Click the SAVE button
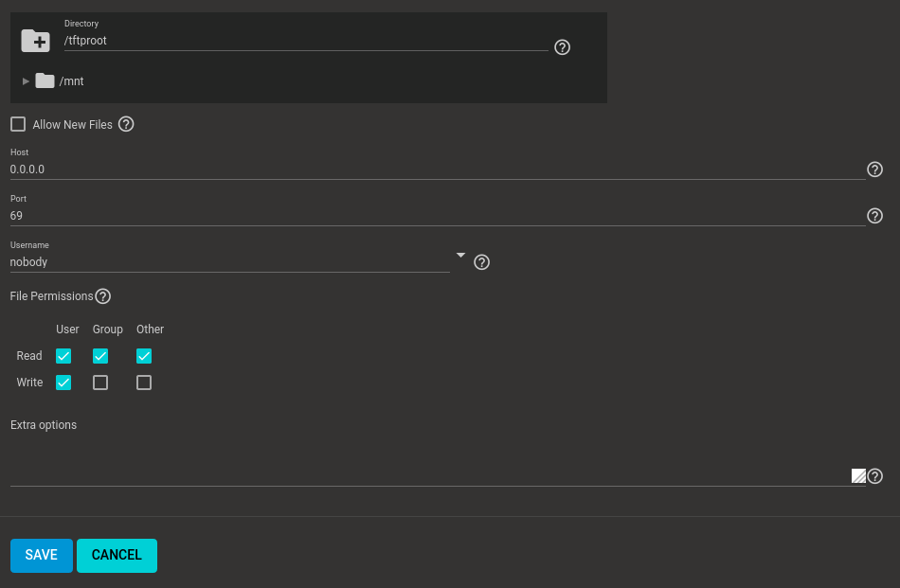This screenshot has width=900, height=588. click(42, 555)
